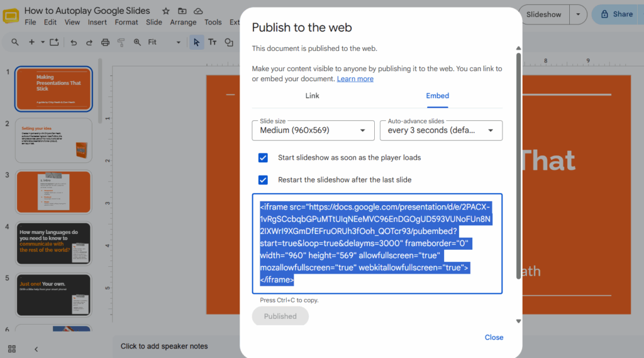Click dialog scrollbar up arrow
644x358 pixels.
point(518,48)
